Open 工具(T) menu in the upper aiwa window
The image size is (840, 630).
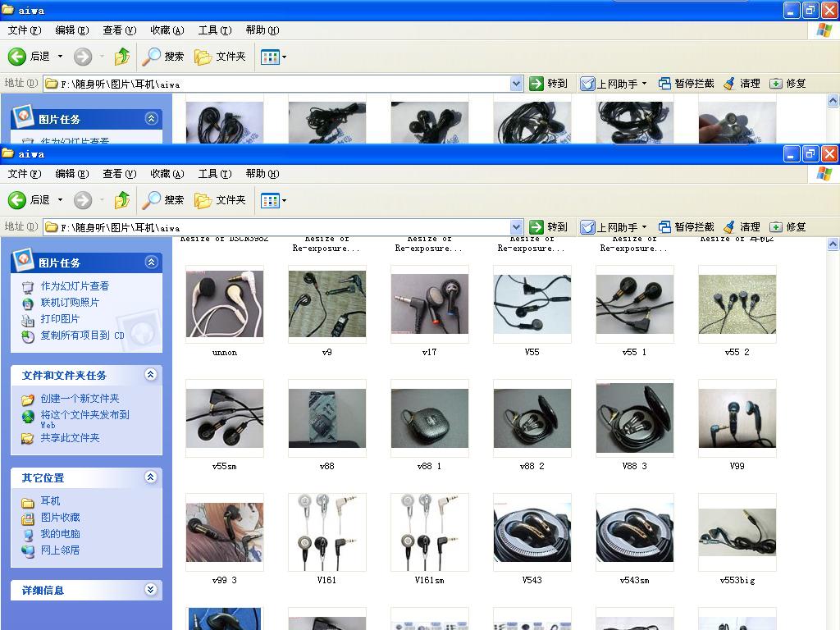215,30
